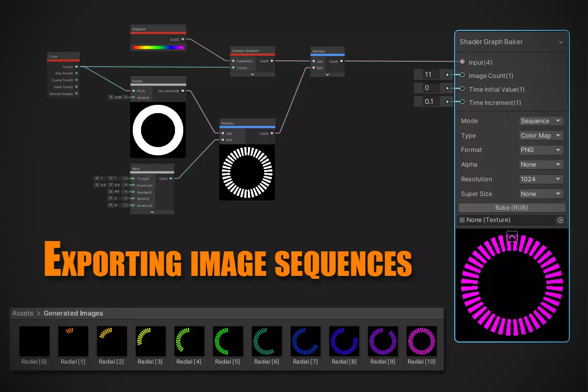Screen dimensions: 588x392
Task: Open the Mode dropdown set to Sequence
Action: click(x=541, y=121)
